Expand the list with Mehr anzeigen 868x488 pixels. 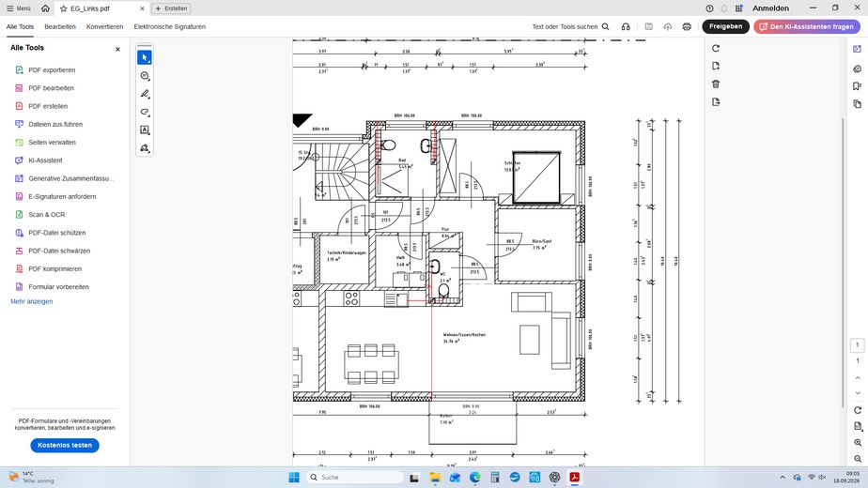coord(32,301)
